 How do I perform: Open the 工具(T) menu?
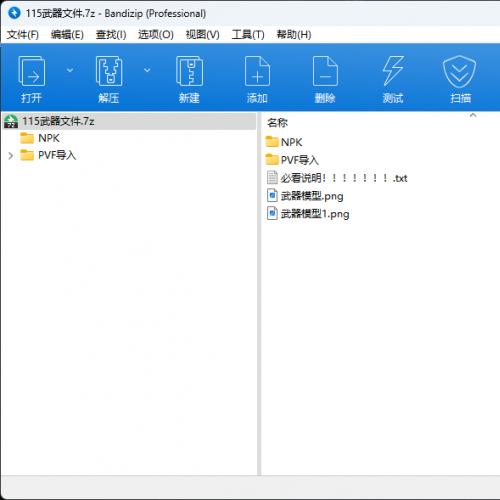click(248, 34)
